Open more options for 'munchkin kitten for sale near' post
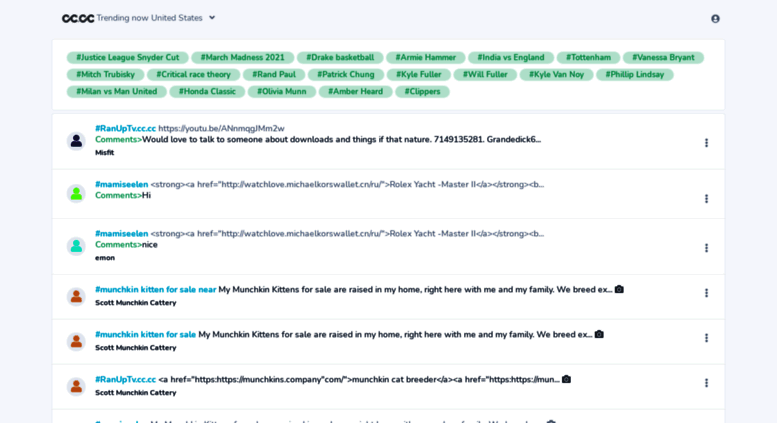This screenshot has width=777, height=423. (706, 293)
